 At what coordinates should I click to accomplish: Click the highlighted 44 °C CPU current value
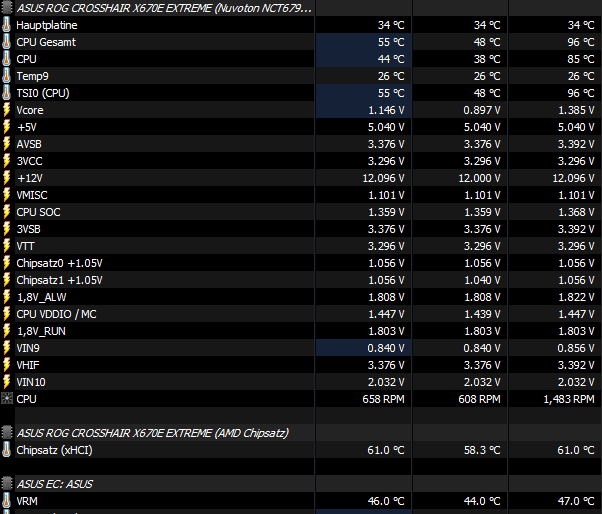click(x=391, y=59)
